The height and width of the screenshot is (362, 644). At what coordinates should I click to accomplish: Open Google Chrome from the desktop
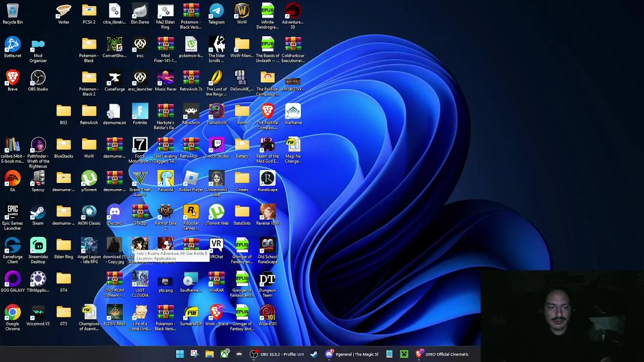(13, 318)
